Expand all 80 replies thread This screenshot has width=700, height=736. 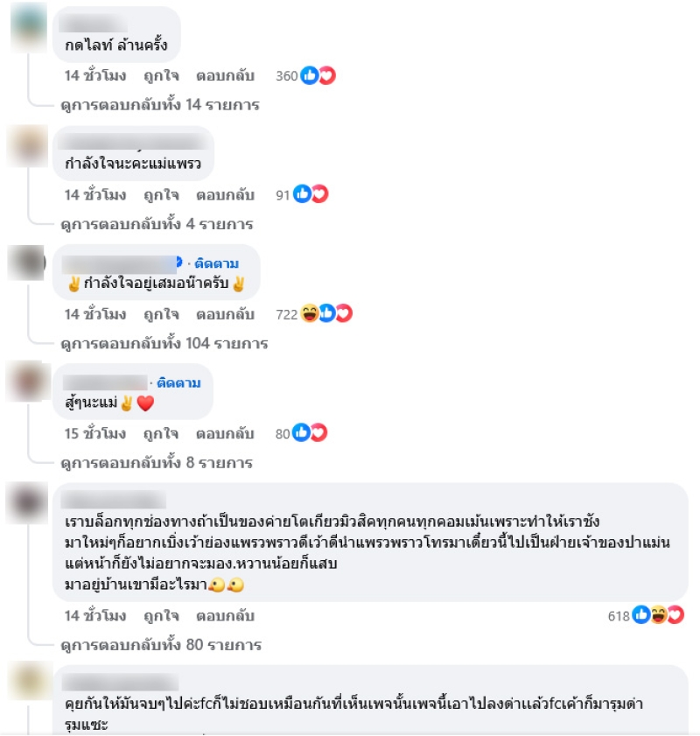[161, 644]
